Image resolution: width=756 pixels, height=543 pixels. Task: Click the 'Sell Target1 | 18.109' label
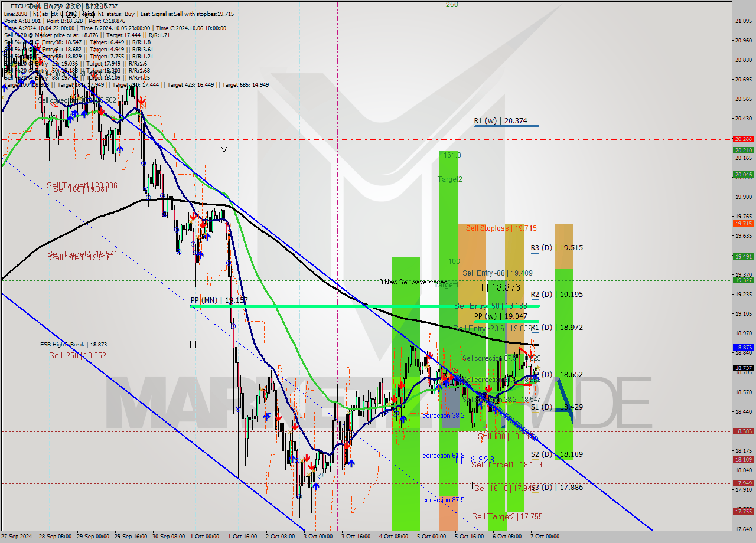pyautogui.click(x=507, y=465)
